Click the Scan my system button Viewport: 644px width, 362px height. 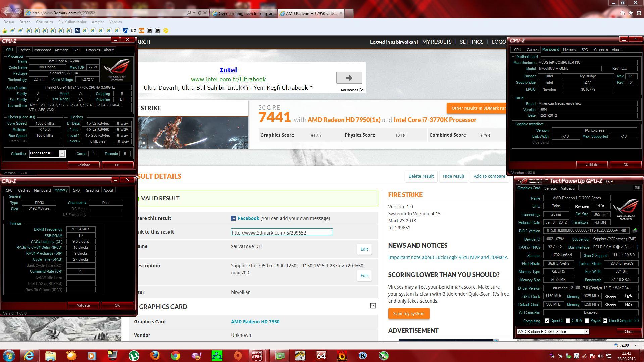(408, 314)
